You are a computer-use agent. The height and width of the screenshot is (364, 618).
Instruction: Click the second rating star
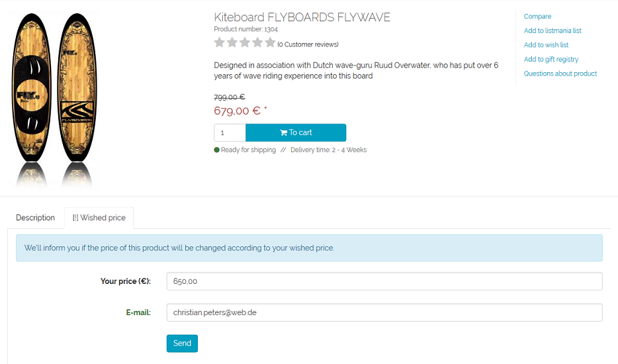tap(232, 43)
